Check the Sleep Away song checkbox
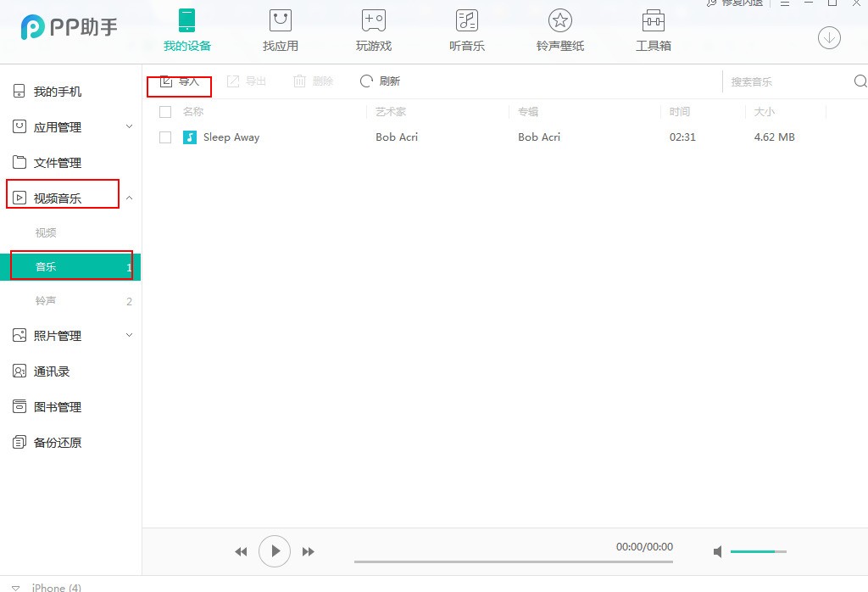868x592 pixels. 165,137
